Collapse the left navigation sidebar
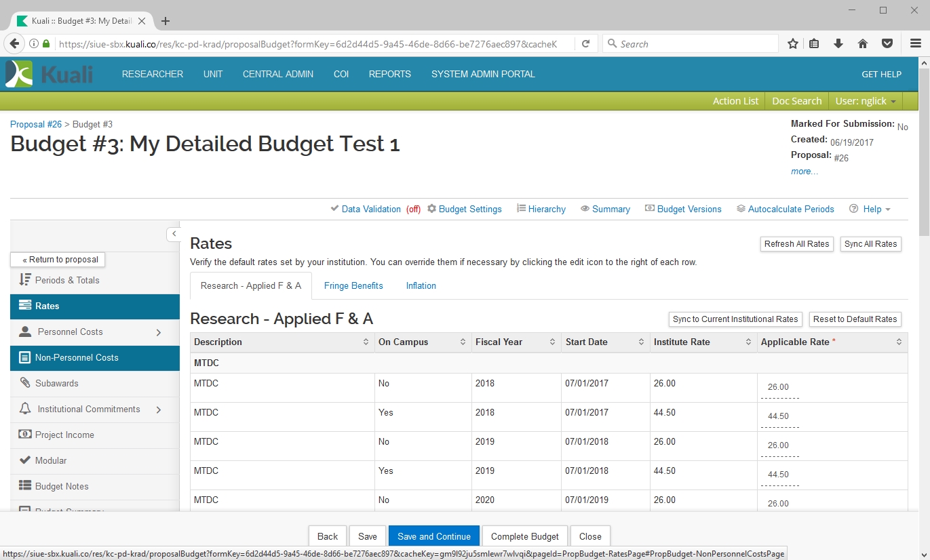 tap(174, 234)
